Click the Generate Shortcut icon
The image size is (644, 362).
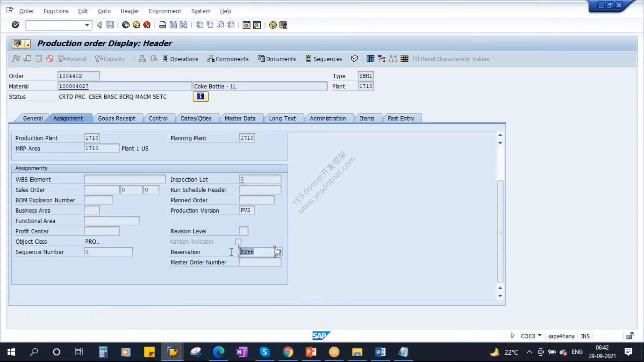point(257,25)
